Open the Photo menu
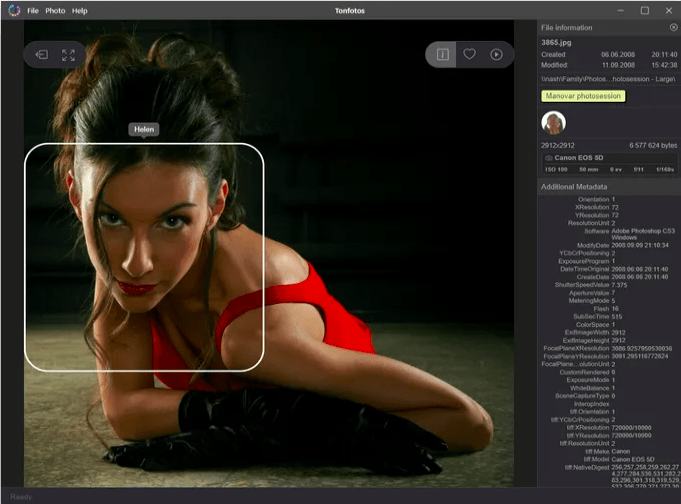 (55, 10)
